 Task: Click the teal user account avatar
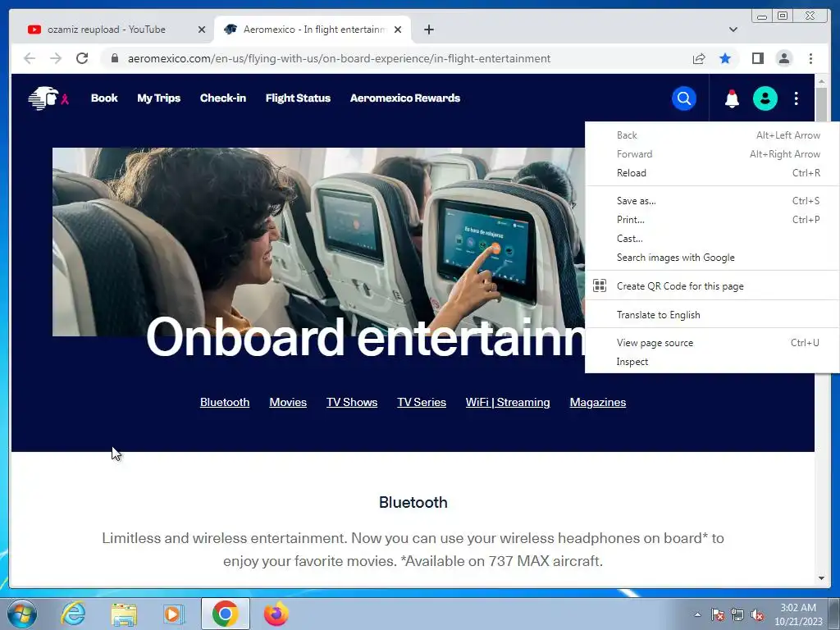coord(765,98)
